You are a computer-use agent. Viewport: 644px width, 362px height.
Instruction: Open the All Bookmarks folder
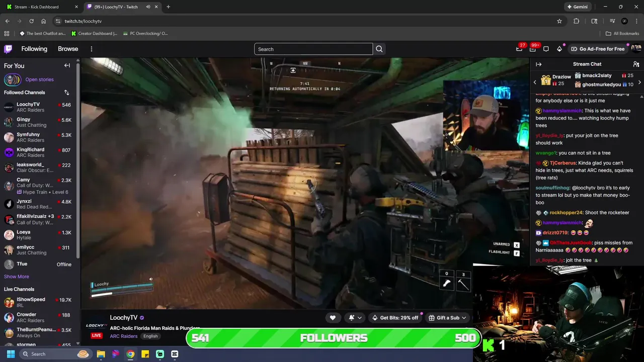click(x=622, y=34)
